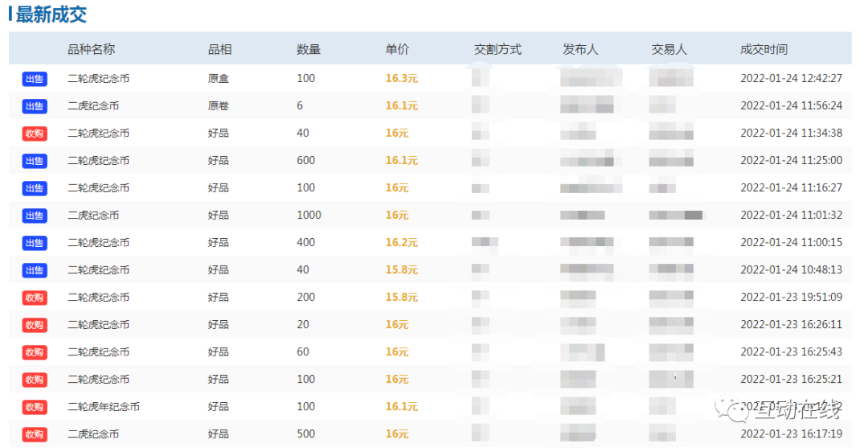Click the 16.2元 unit price

(401, 243)
